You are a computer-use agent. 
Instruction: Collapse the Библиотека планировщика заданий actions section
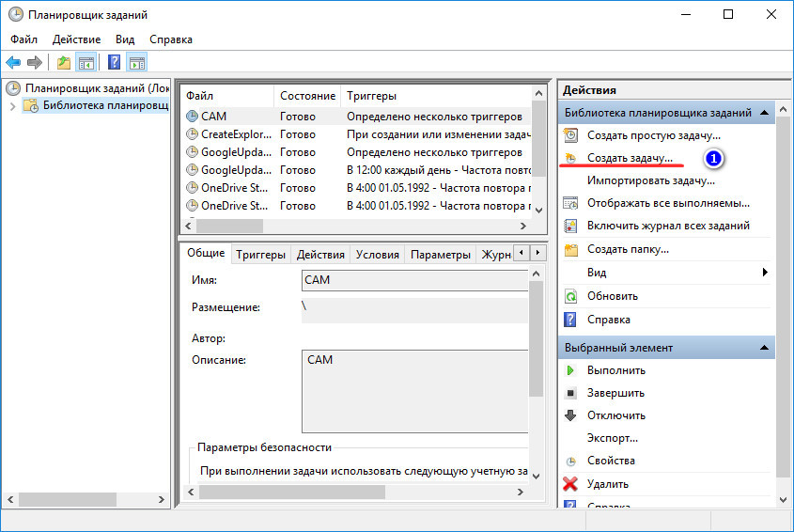click(764, 113)
